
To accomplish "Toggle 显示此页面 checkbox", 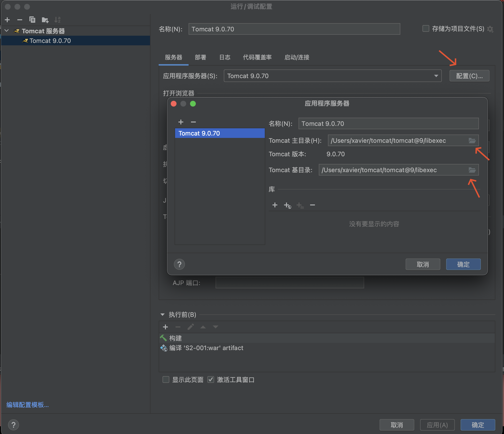I will [x=166, y=380].
